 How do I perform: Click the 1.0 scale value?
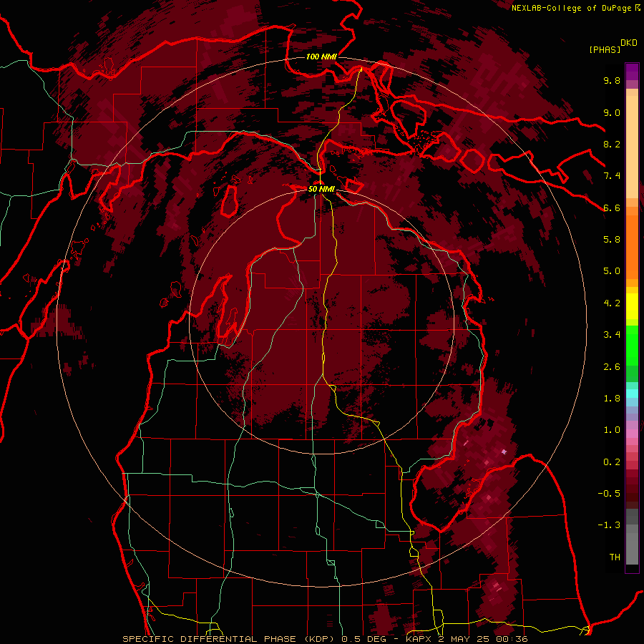coord(612,430)
